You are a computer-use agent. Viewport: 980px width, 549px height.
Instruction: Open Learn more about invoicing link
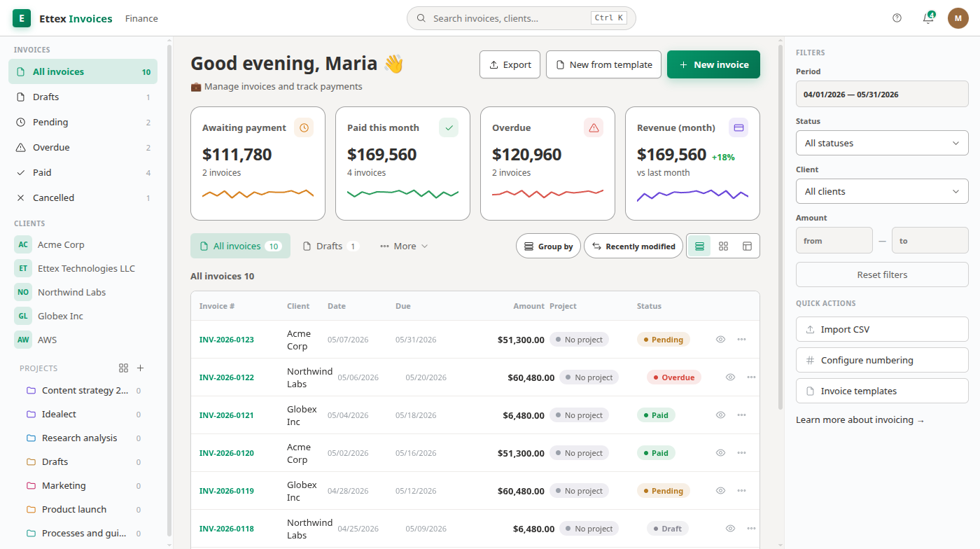[x=860, y=420]
